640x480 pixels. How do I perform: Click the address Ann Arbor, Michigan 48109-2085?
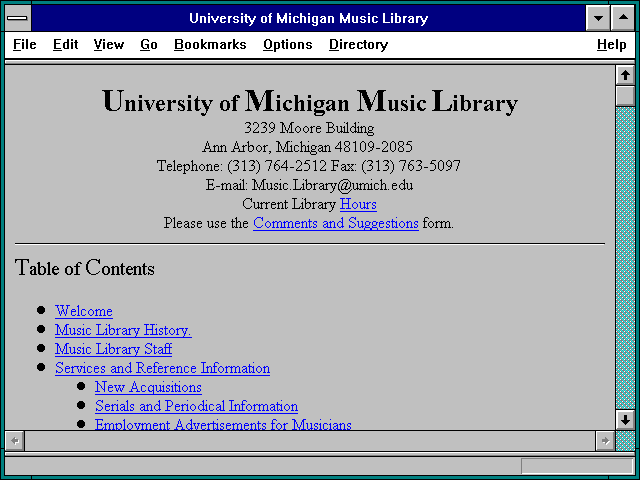(307, 147)
